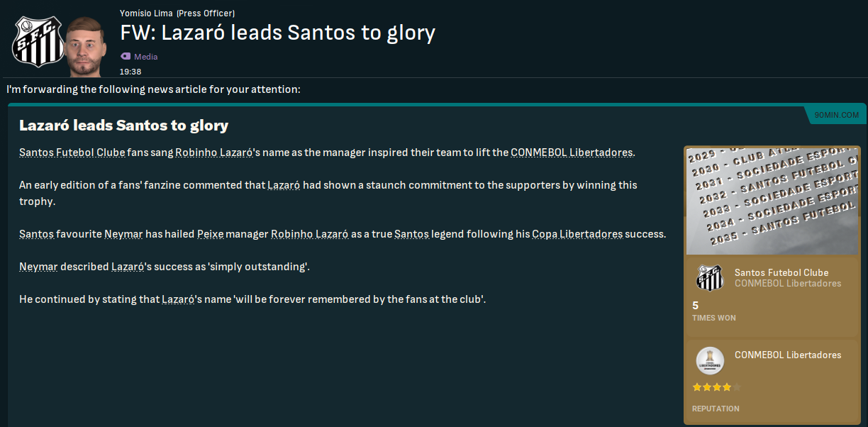Click Lazaró link in the 'forever remembered' sentence

(x=178, y=299)
